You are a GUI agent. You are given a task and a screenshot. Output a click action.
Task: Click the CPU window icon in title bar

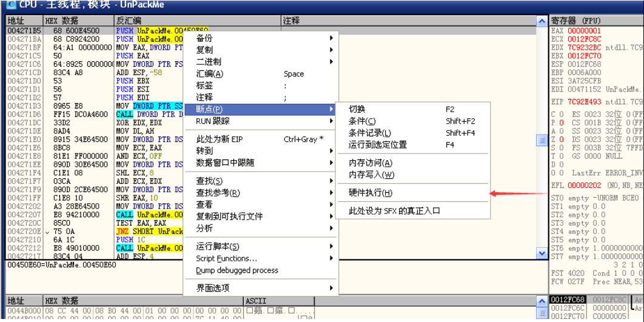click(x=12, y=5)
